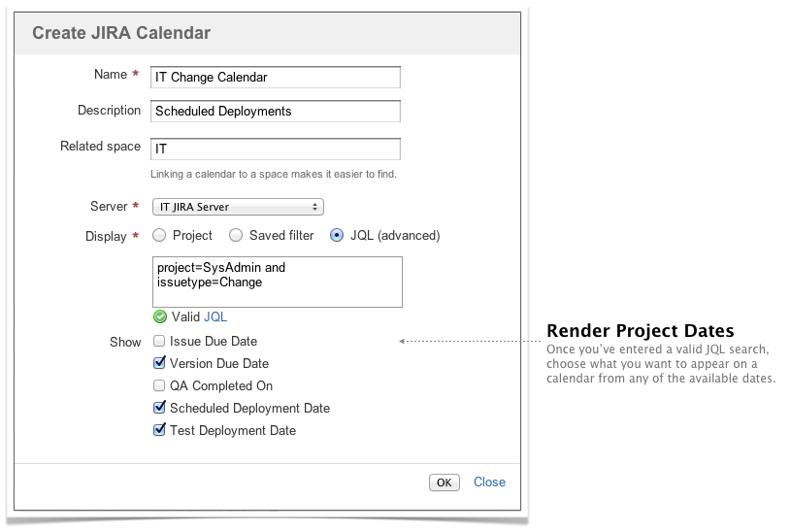This screenshot has height=532, width=791.
Task: Click the Render Project Dates heading
Action: pyautogui.click(x=640, y=330)
